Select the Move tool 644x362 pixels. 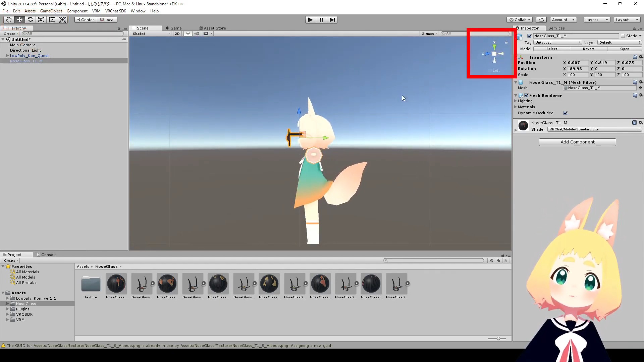coord(19,20)
